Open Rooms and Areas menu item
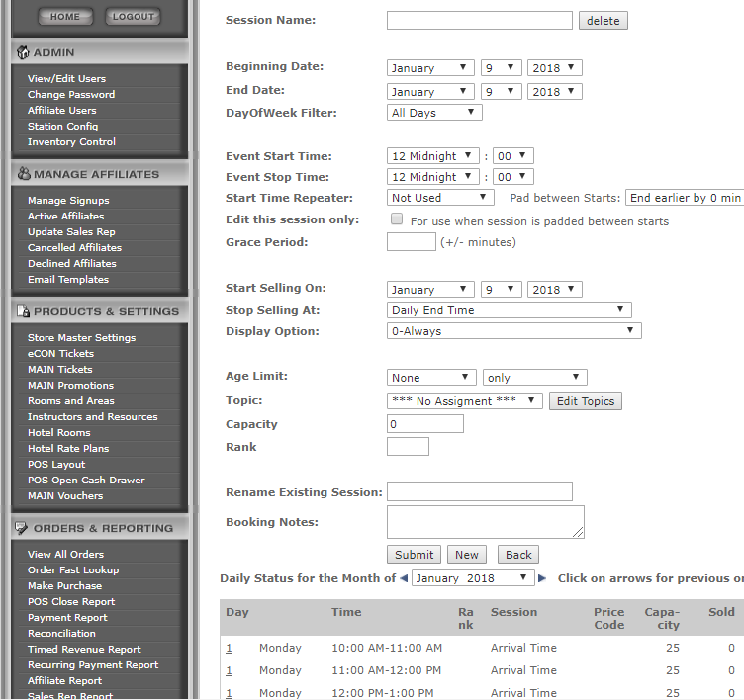Image resolution: width=744 pixels, height=700 pixels. coord(71,400)
